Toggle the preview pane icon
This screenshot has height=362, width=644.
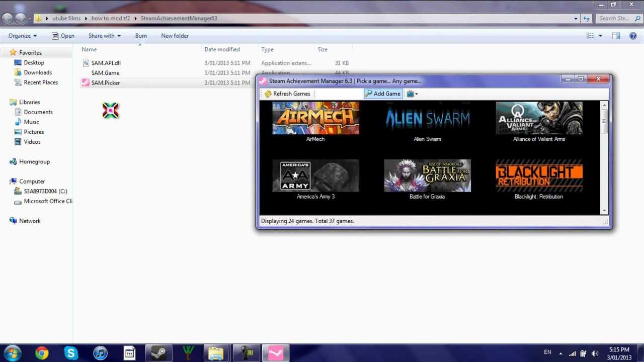(x=616, y=36)
